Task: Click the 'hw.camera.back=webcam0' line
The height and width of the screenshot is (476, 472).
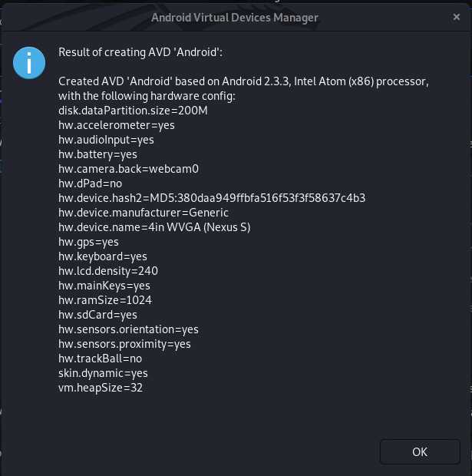Action: point(128,169)
